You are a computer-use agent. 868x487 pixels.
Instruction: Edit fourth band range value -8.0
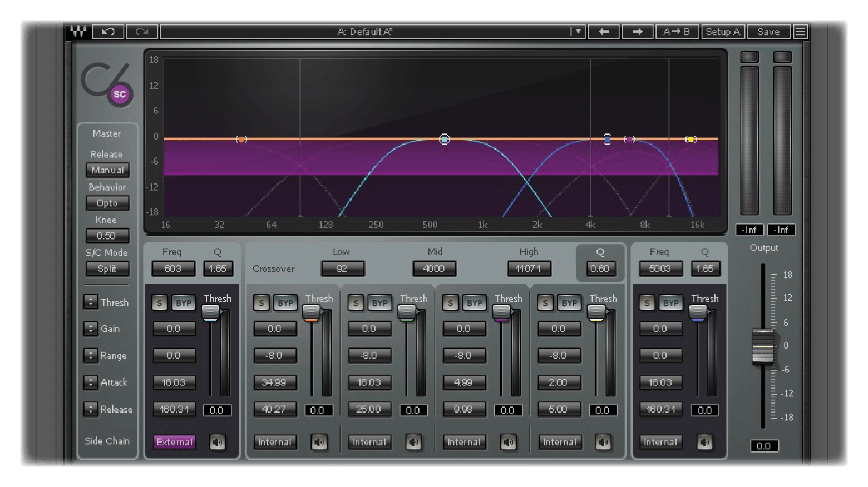click(559, 355)
